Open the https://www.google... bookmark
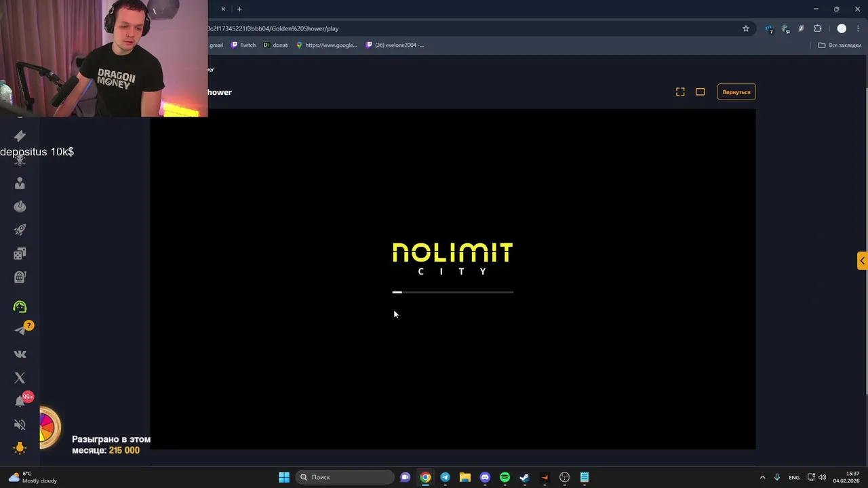The height and width of the screenshot is (488, 868). 326,45
